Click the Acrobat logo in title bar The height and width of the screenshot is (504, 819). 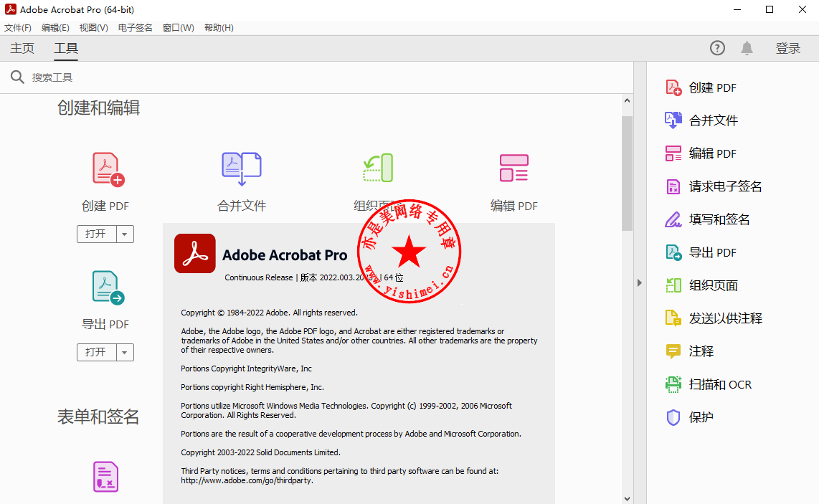tap(11, 9)
